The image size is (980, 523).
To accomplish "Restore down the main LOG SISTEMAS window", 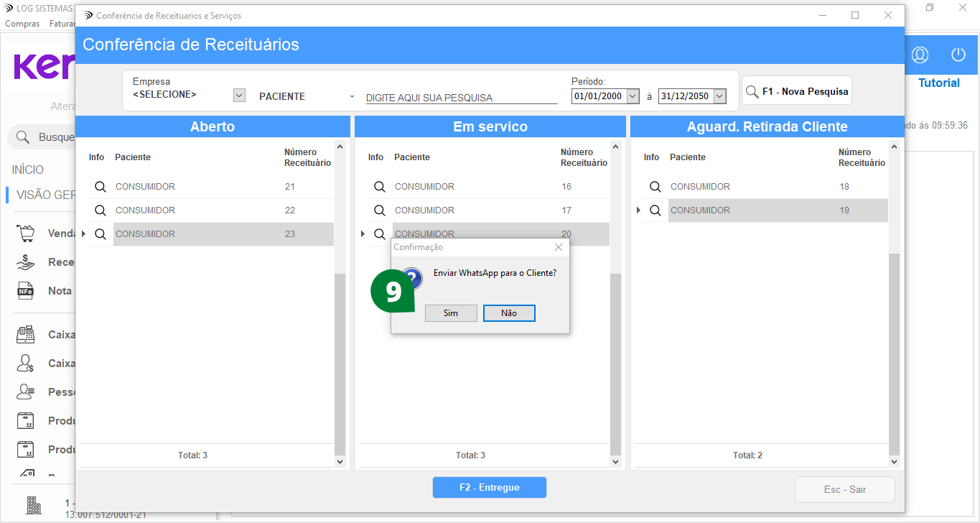I will coord(930,7).
